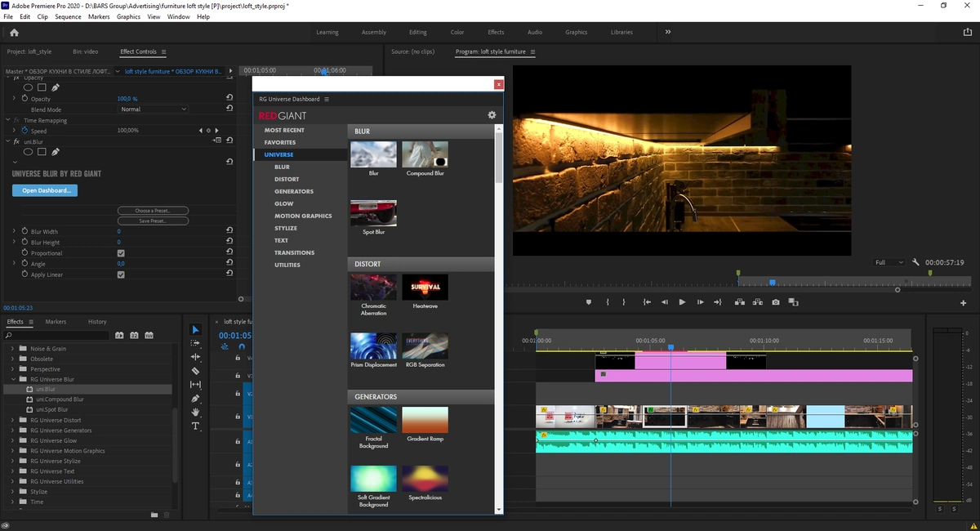This screenshot has height=531, width=980.
Task: Expand Angle parameter
Action: point(14,264)
